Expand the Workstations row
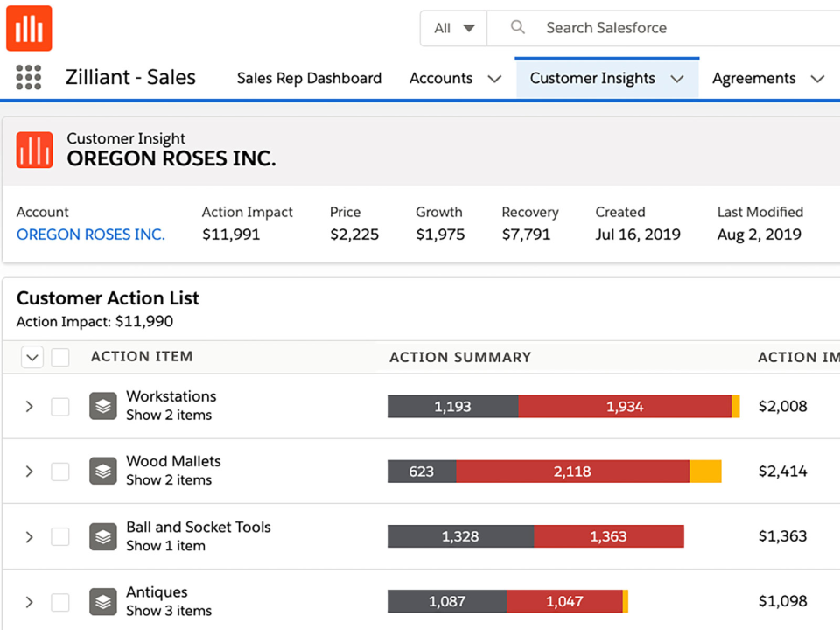The width and height of the screenshot is (840, 630). (29, 406)
